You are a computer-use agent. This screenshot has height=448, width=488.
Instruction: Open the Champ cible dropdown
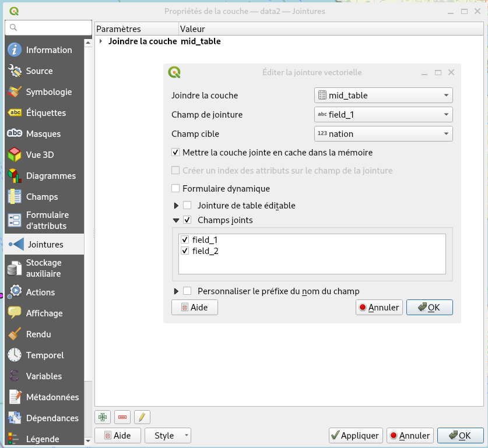click(x=384, y=133)
